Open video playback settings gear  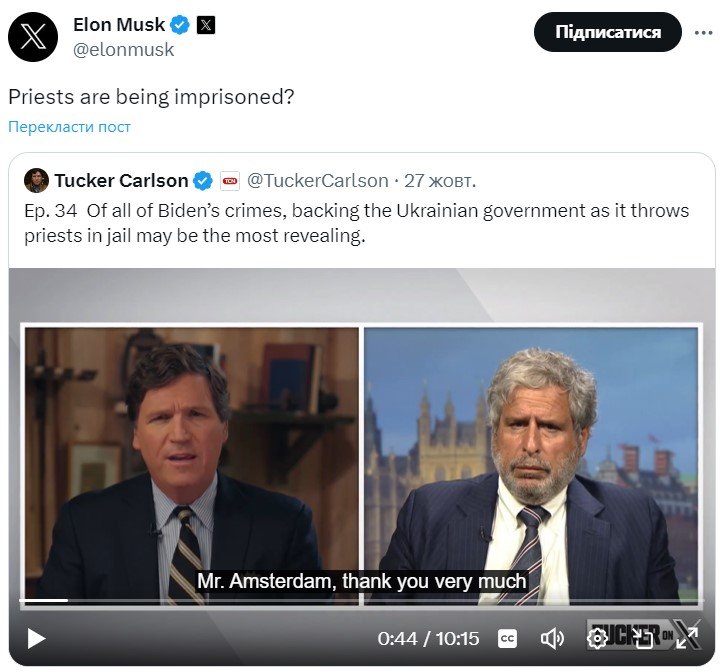[597, 638]
